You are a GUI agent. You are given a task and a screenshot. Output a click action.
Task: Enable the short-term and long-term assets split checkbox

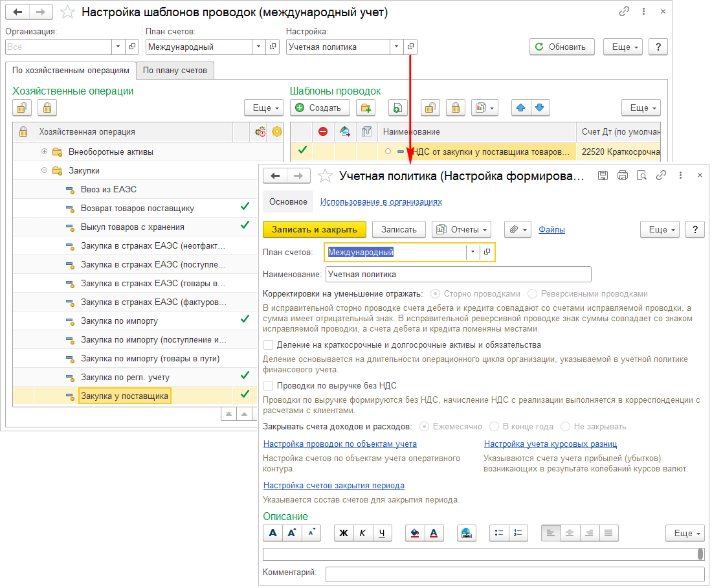(x=269, y=345)
